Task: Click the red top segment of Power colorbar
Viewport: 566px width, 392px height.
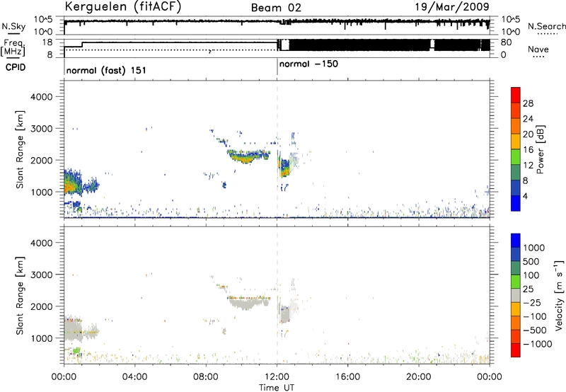Action: (516, 95)
